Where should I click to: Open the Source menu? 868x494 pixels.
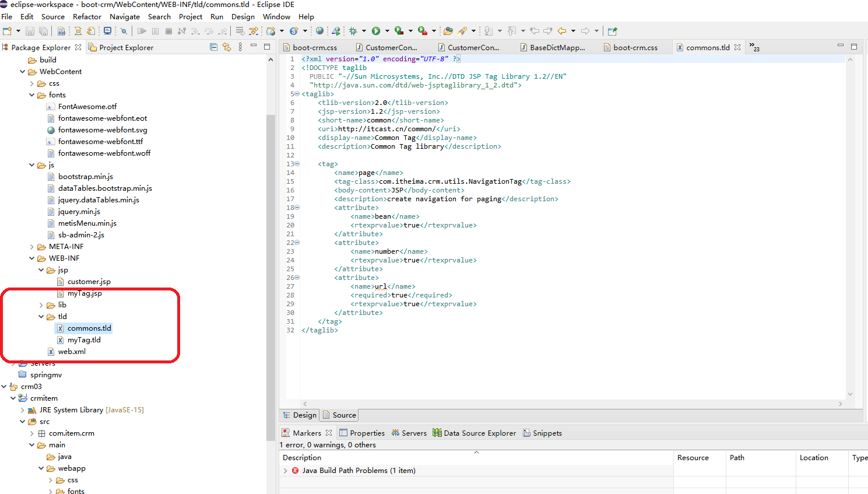[53, 16]
